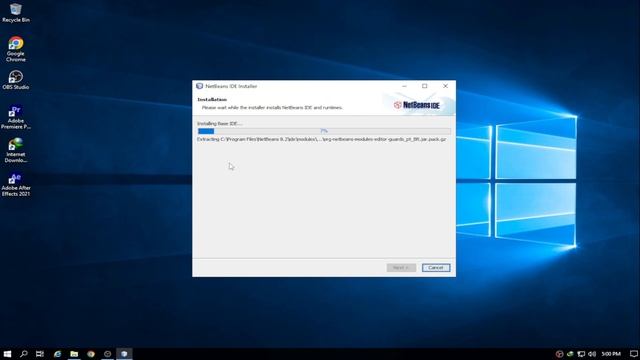Select the Google Chrome desktop shortcut
640x360 pixels.
pos(16,49)
